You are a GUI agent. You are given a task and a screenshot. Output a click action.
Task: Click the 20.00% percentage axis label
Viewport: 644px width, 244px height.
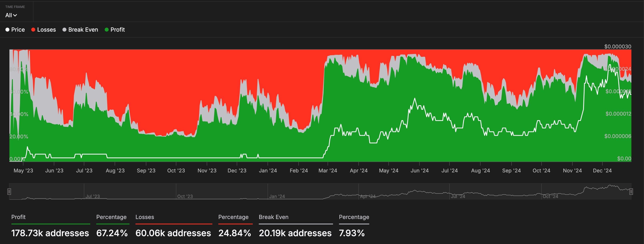(19, 137)
